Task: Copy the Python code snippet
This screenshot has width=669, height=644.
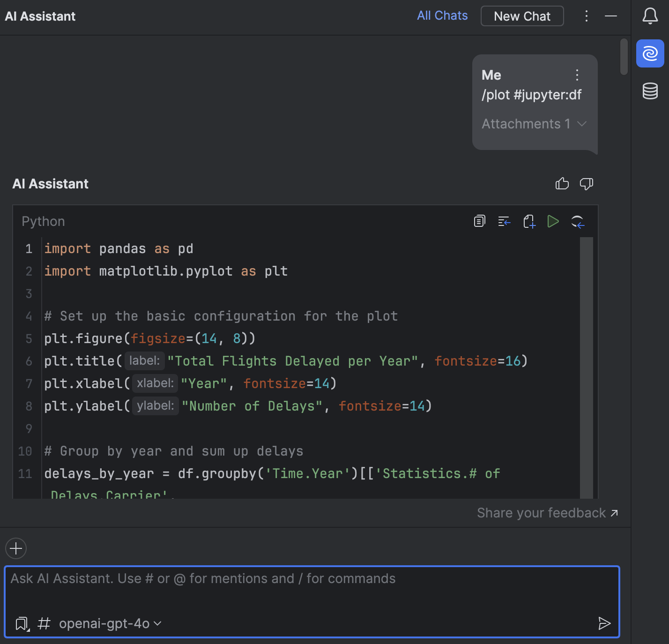Action: 479,221
